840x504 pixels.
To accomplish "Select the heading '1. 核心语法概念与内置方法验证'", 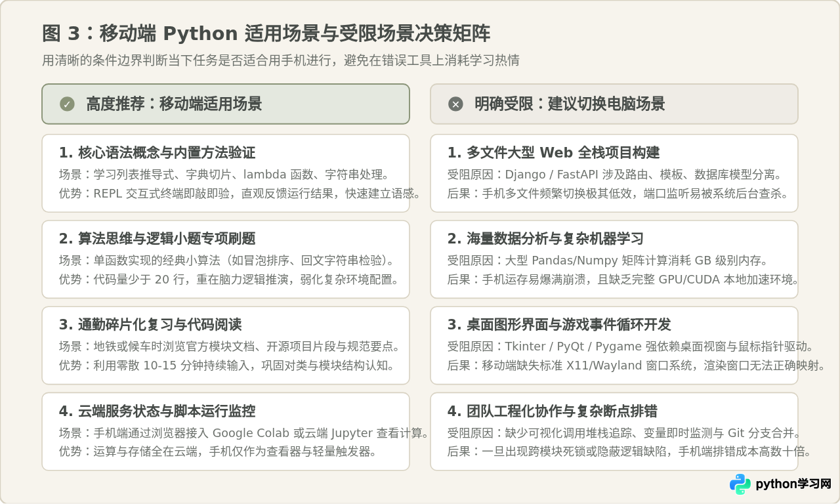I will click(x=157, y=153).
